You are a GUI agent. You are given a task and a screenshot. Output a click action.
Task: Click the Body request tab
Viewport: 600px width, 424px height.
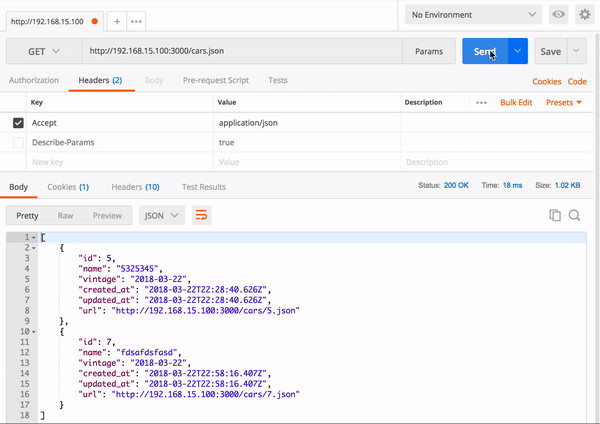(x=154, y=80)
